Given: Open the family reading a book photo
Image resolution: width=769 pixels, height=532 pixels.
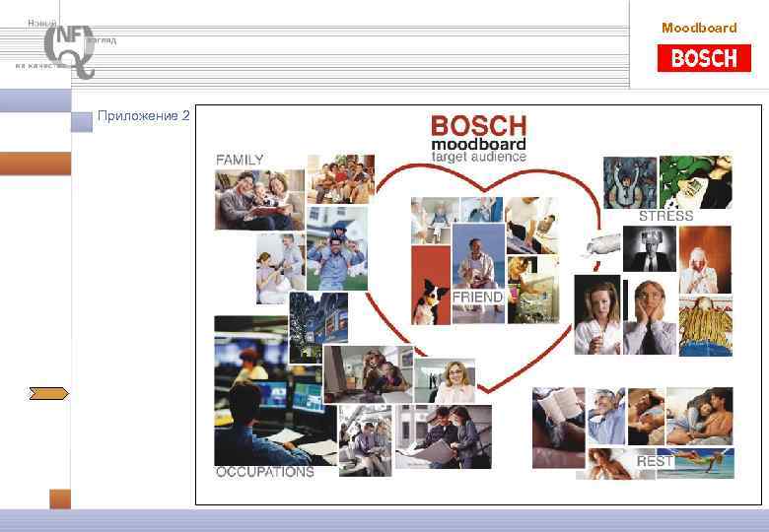Looking at the screenshot, I should (x=259, y=200).
